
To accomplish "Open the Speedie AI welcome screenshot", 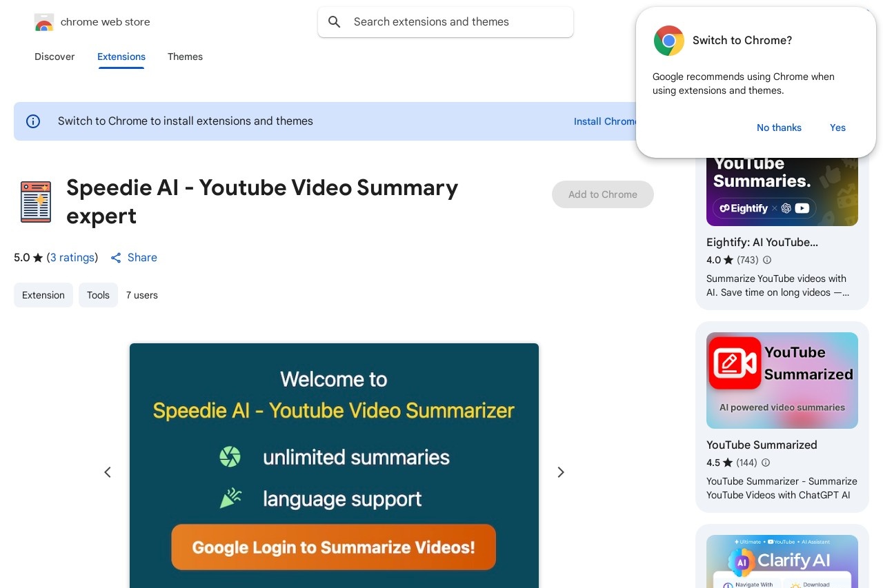I will click(334, 466).
